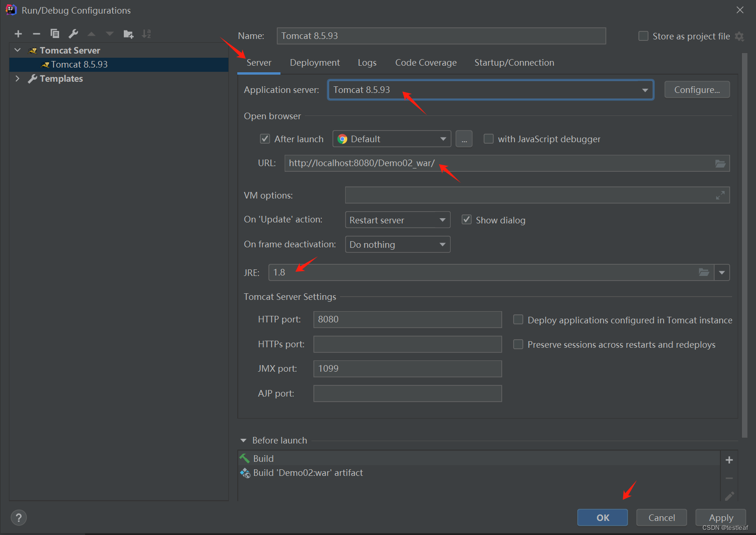Enable Preserve sessions across restarts and redeploys

(518, 344)
